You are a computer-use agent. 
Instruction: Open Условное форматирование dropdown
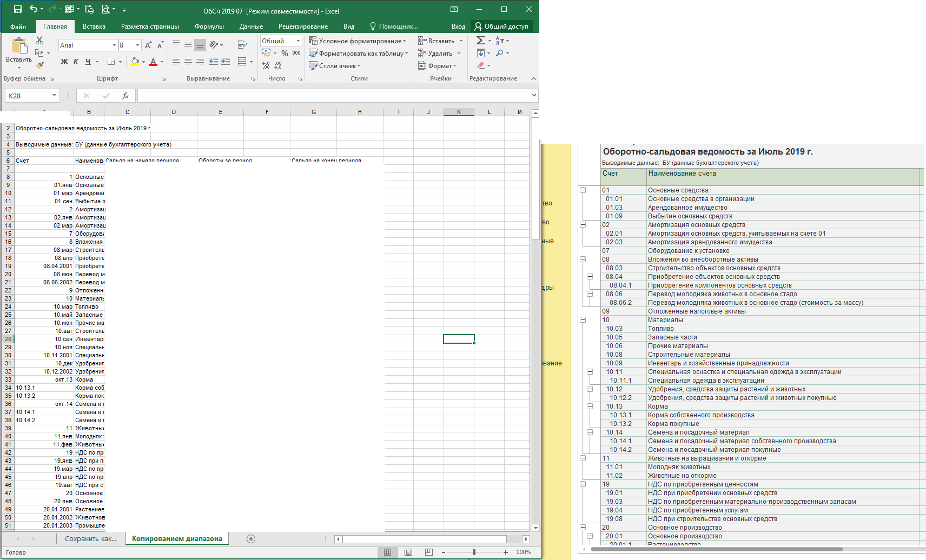point(357,41)
